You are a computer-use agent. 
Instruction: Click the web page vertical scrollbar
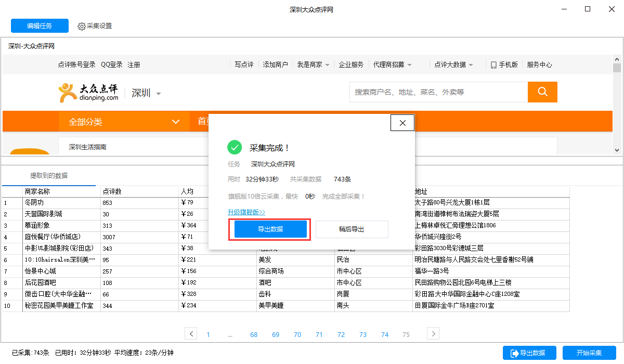pos(617,68)
